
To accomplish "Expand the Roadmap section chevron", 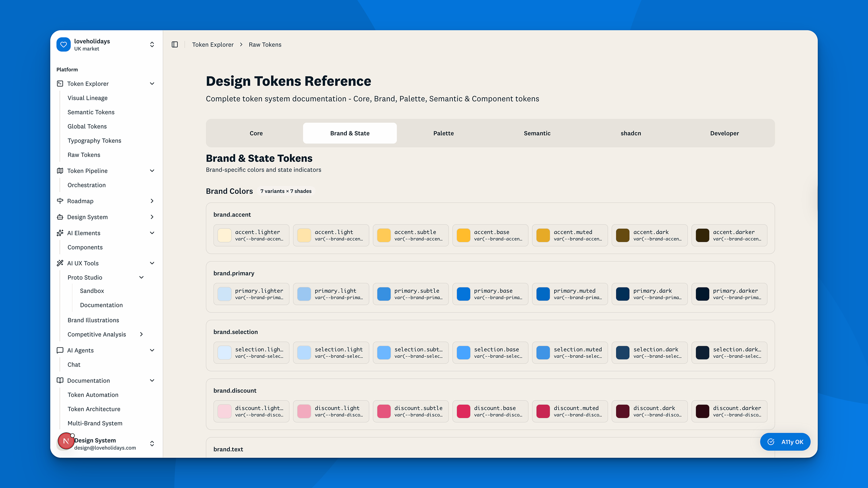I will click(x=152, y=201).
